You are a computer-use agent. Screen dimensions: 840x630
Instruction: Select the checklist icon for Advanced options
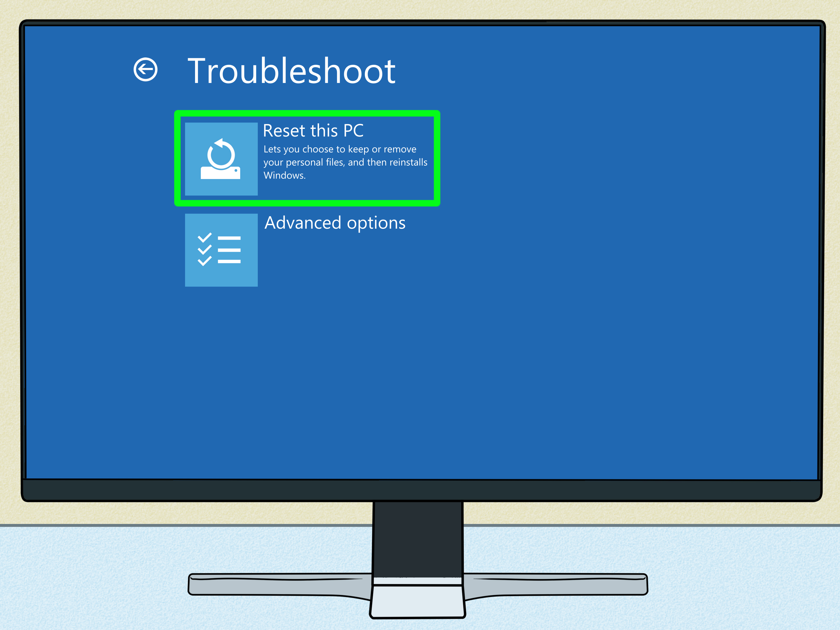[x=220, y=249]
